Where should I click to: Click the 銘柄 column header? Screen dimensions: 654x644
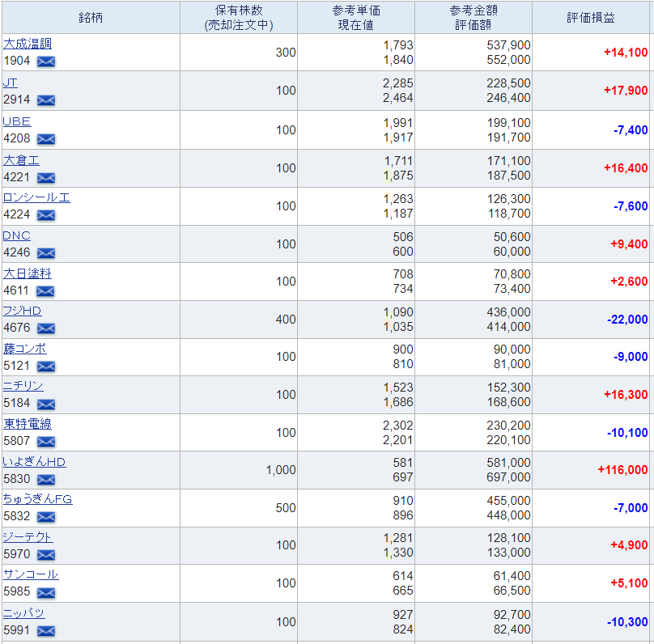(x=91, y=18)
